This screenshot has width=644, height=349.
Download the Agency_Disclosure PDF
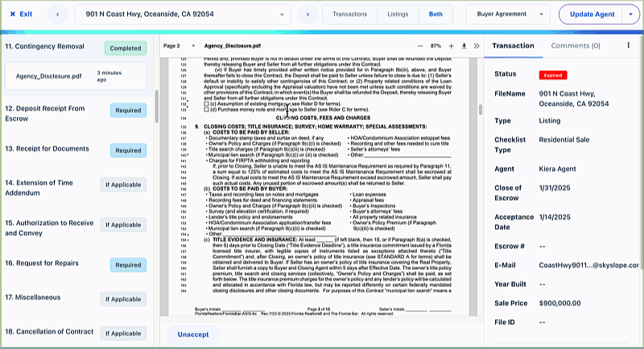(464, 46)
